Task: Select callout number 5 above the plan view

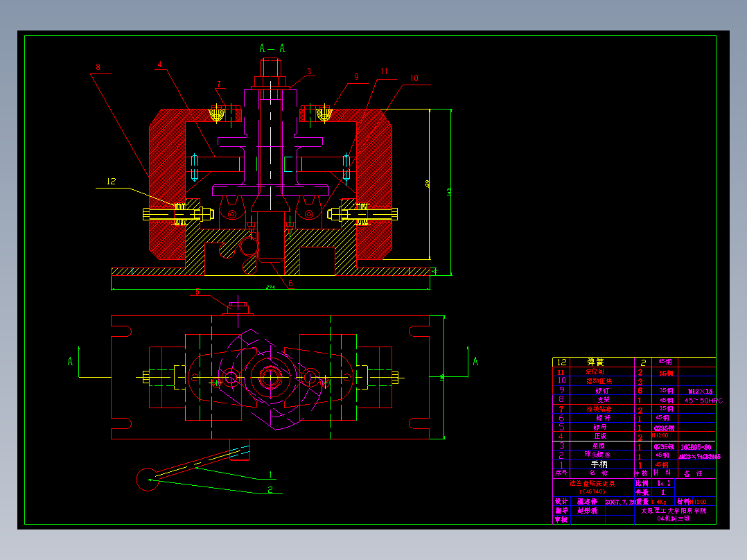Action: coord(197,292)
